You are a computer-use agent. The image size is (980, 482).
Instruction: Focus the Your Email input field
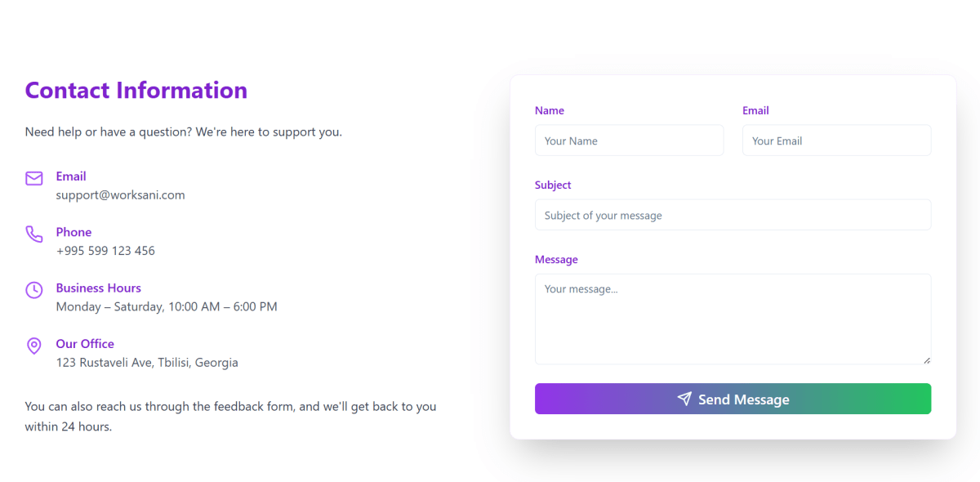point(836,141)
